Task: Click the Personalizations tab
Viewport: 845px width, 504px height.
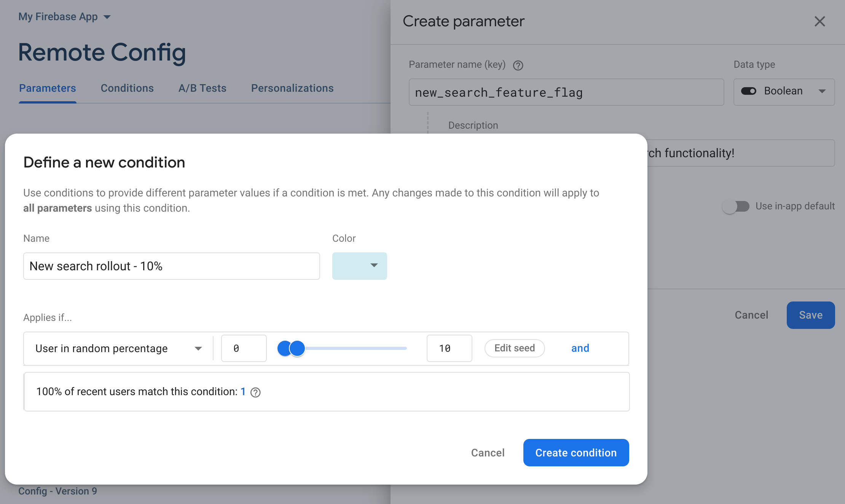Action: [x=292, y=88]
